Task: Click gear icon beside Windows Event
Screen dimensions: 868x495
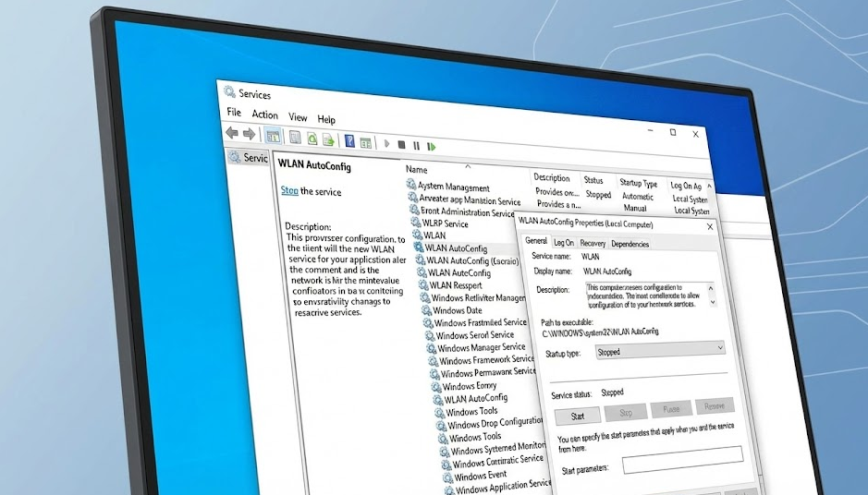Action: [x=447, y=477]
